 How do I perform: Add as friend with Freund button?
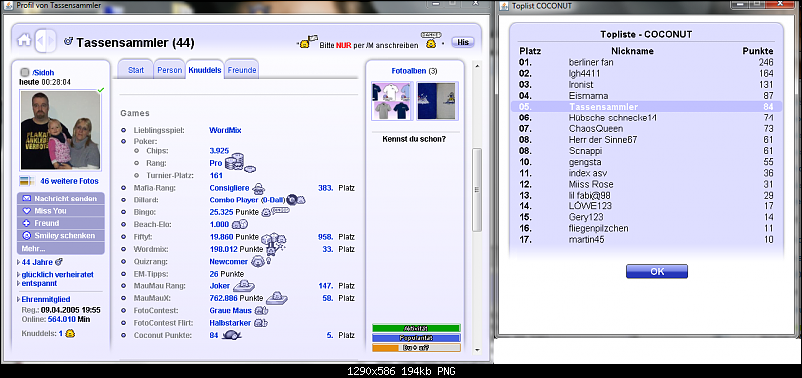[61, 223]
